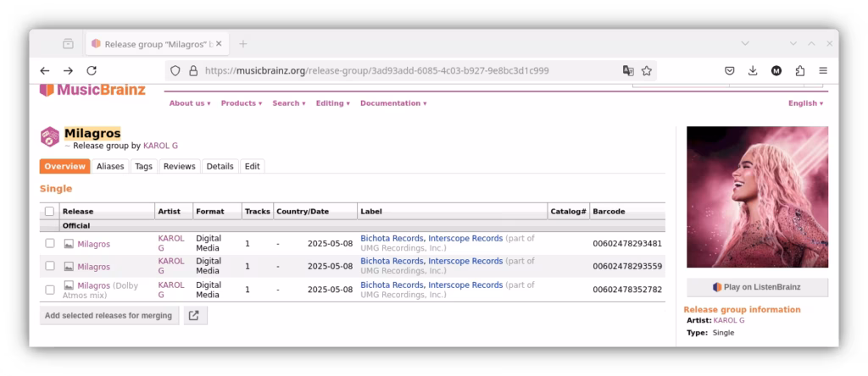The height and width of the screenshot is (376, 868).
Task: Open Milagros link in barcode 00602478293481 row
Action: [93, 244]
